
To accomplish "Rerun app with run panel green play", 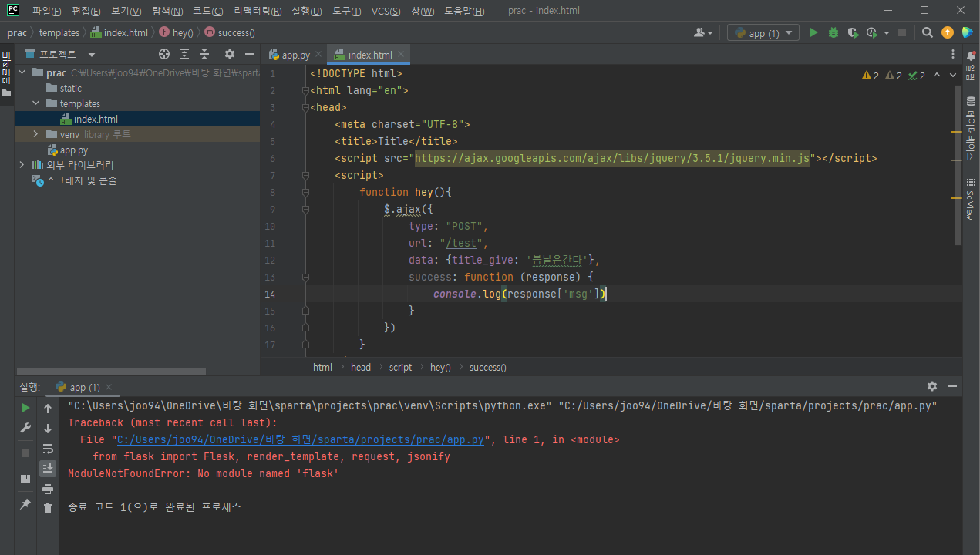I will [x=25, y=408].
